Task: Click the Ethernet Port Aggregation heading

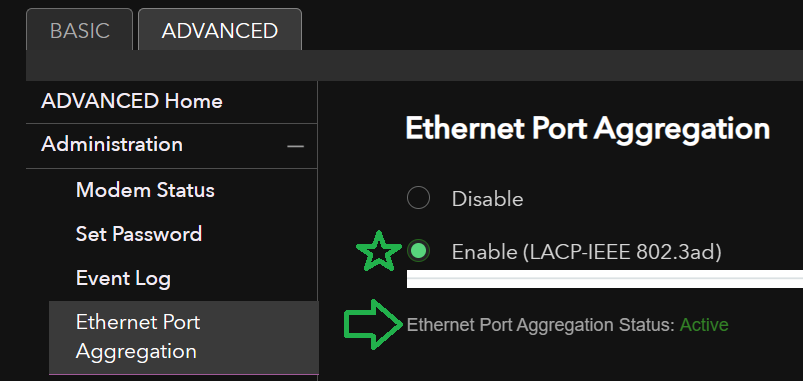Action: [x=587, y=129]
